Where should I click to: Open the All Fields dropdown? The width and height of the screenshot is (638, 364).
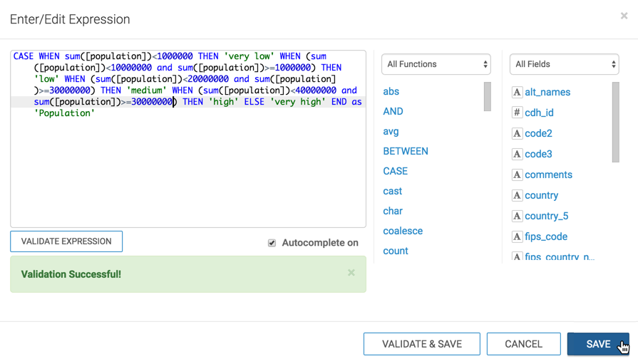[x=564, y=64]
